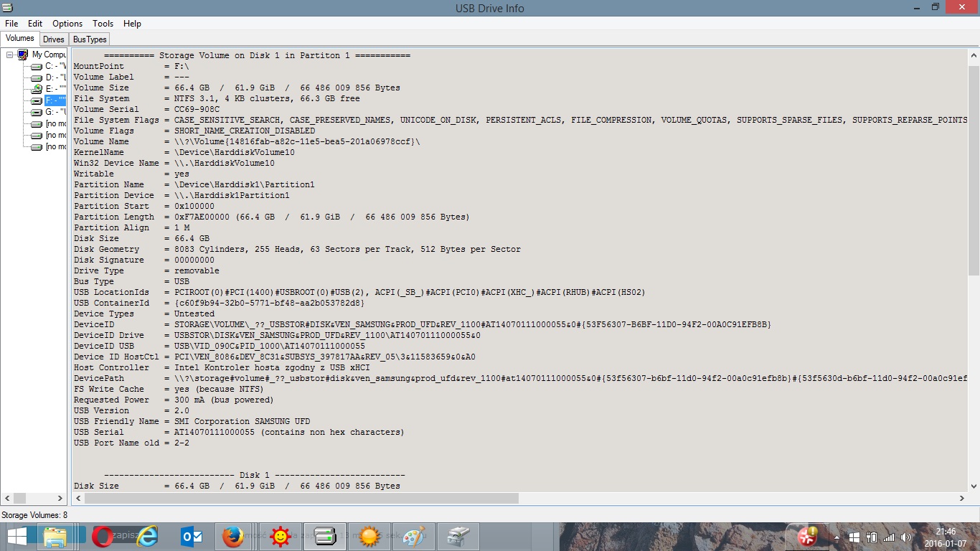980x551 pixels.
Task: Switch to the Volumes tab
Action: pos(20,38)
